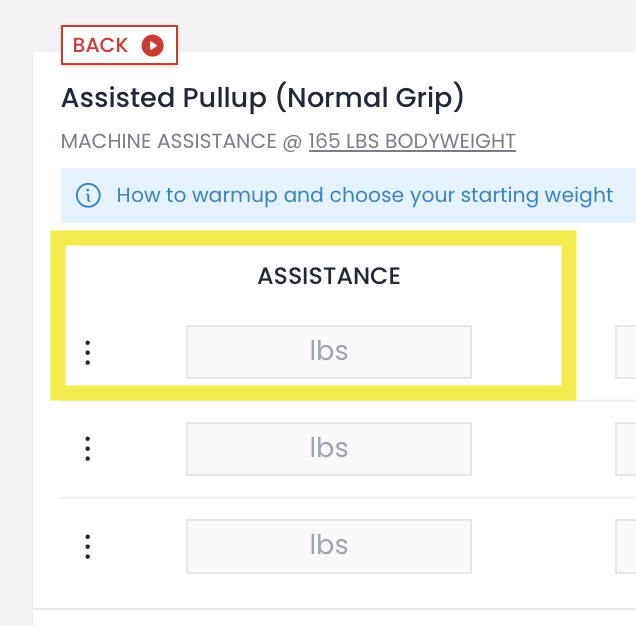Click the blue banner right of the warmup text

[x=626, y=195]
